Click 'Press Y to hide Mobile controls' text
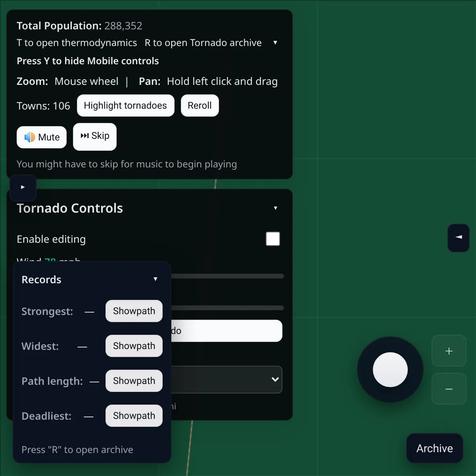 click(88, 61)
